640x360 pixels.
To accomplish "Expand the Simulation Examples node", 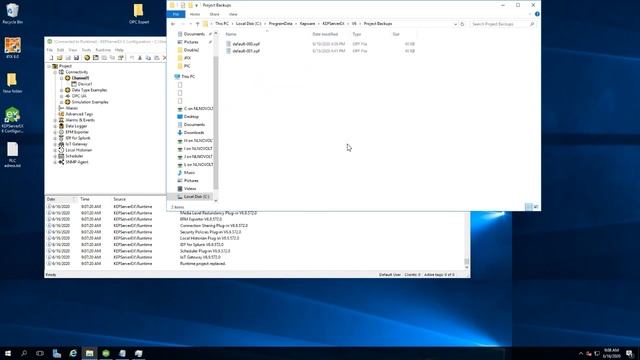I will point(62,102).
